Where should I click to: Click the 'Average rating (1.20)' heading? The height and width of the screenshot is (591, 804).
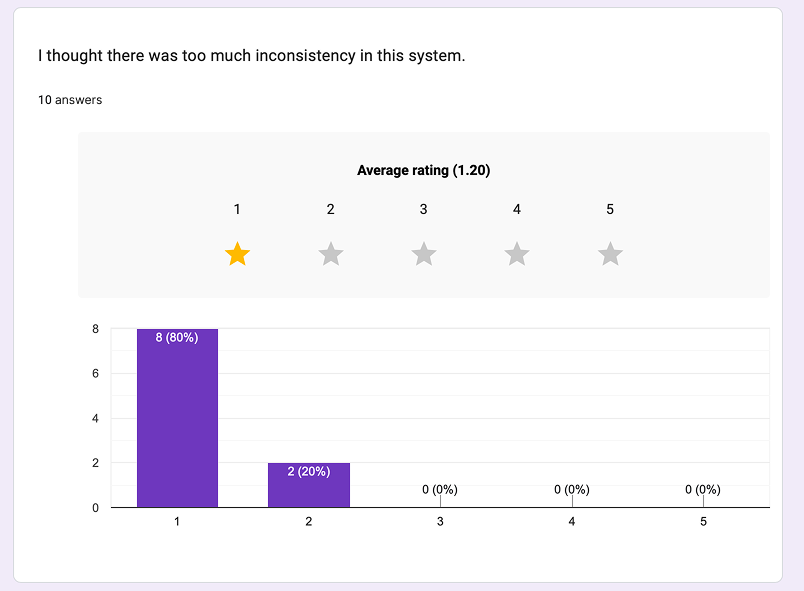pyautogui.click(x=424, y=171)
